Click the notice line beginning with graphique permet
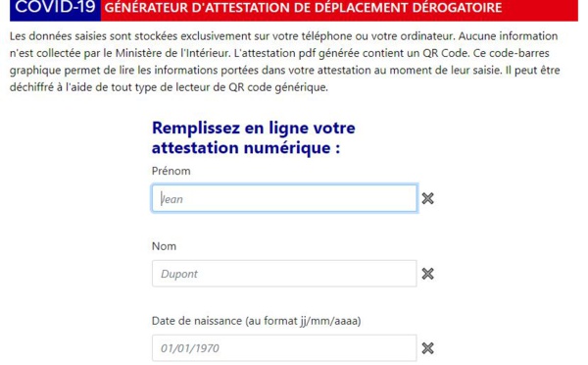The height and width of the screenshot is (365, 588). [285, 71]
